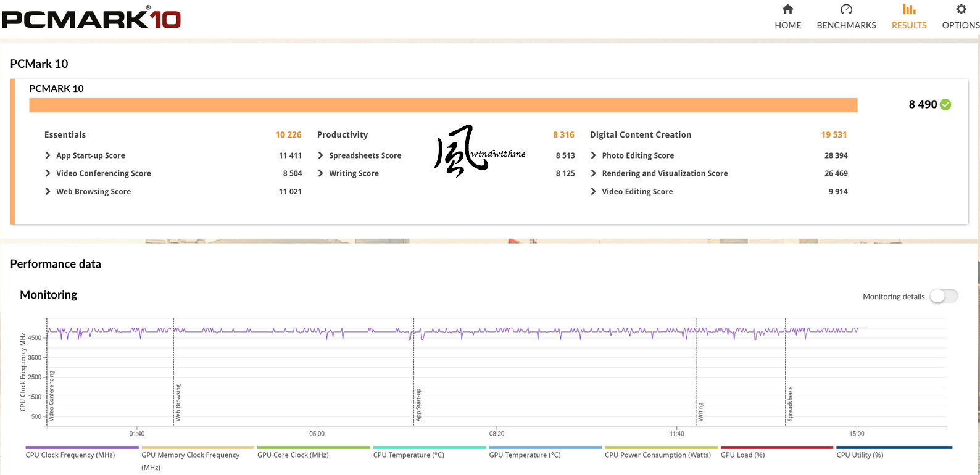Image resolution: width=980 pixels, height=475 pixels.
Task: Select GPU Load legend swatch
Action: coord(777,447)
